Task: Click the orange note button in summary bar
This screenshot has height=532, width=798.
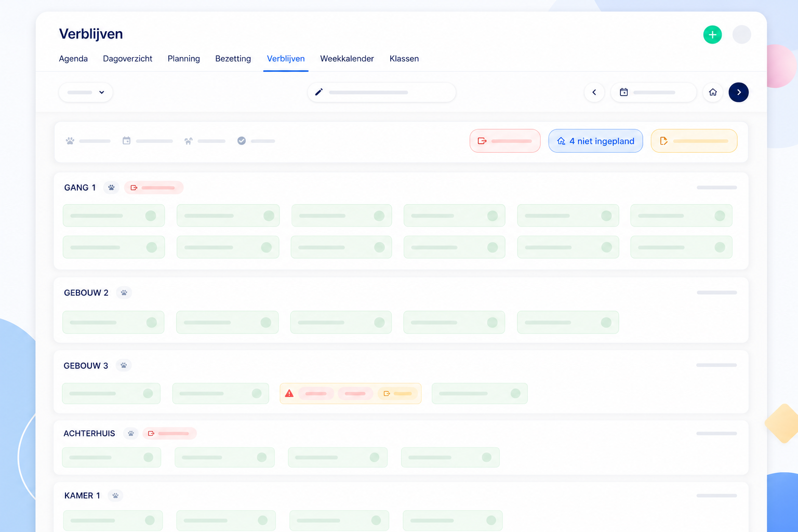Action: (694, 141)
